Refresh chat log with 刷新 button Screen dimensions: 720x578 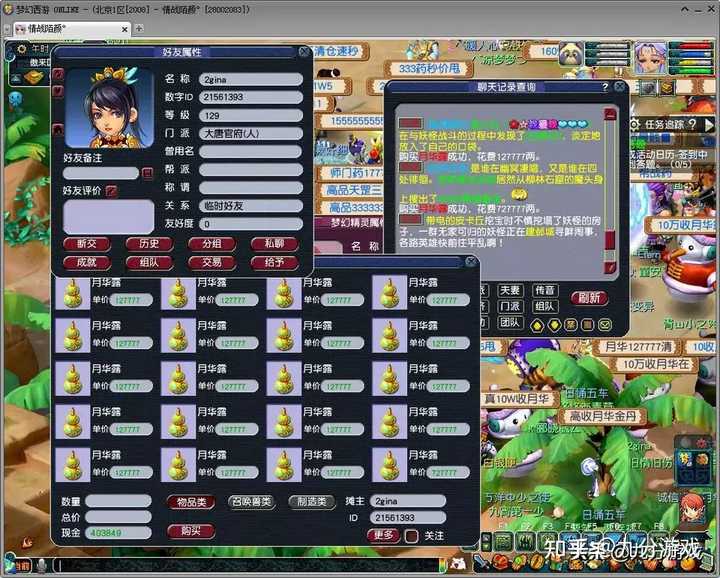(x=589, y=298)
